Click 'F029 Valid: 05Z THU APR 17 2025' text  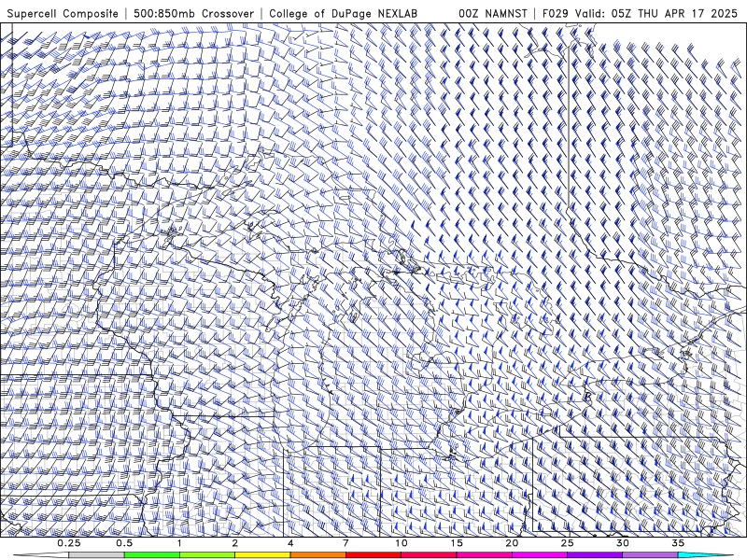tap(640, 14)
